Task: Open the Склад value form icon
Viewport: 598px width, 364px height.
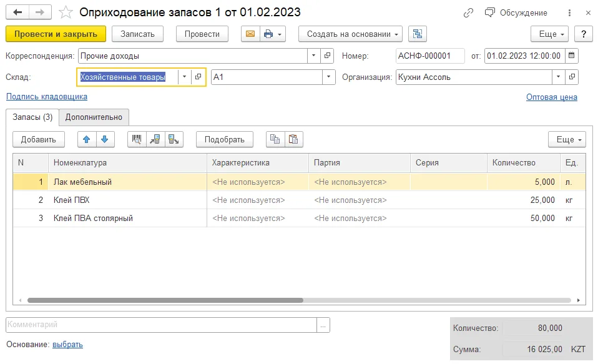Action: [198, 77]
